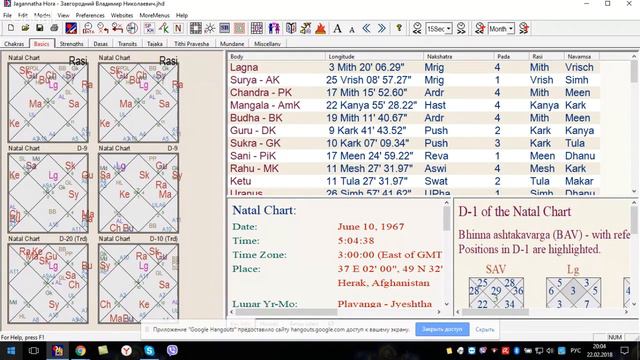This screenshot has width=640, height=360.
Task: Click the Скрыть hide link
Action: point(484,329)
